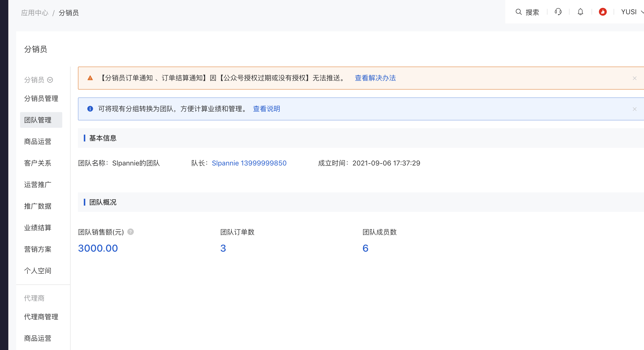This screenshot has height=350, width=644.
Task: Open team leader Slpannie 13999999850 link
Action: click(249, 163)
